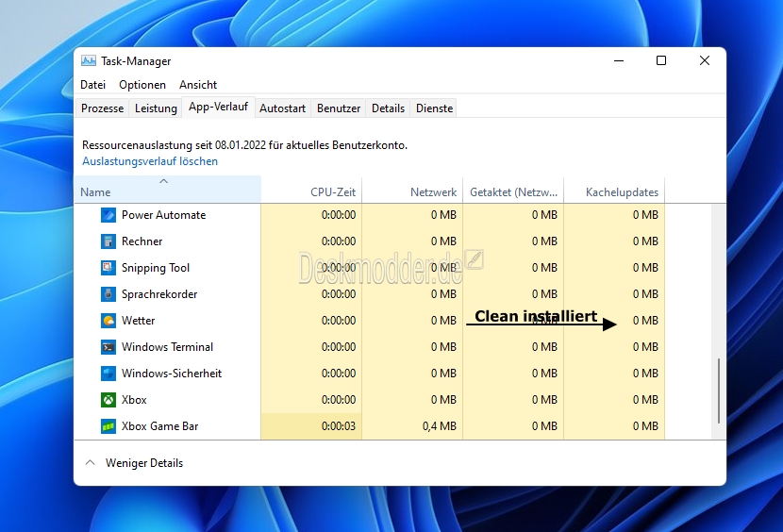Click the Power Automate app icon
The height and width of the screenshot is (532, 783).
(108, 215)
